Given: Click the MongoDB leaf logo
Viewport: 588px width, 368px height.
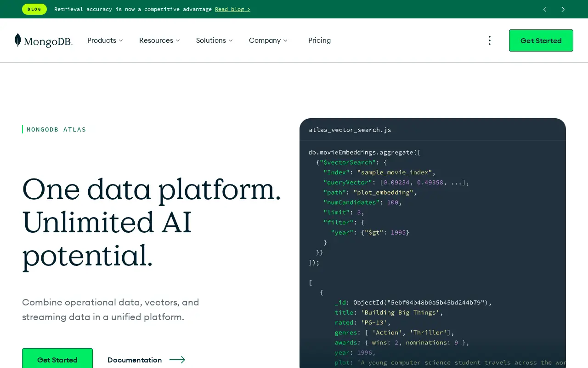Looking at the screenshot, I should (43, 40).
